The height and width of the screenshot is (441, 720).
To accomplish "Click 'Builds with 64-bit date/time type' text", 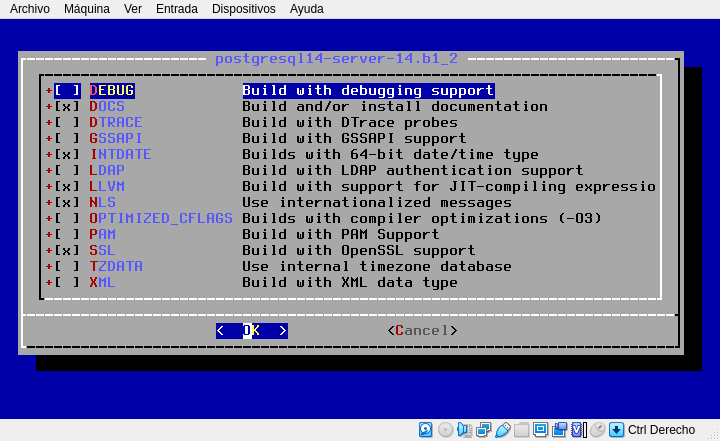I will [391, 154].
